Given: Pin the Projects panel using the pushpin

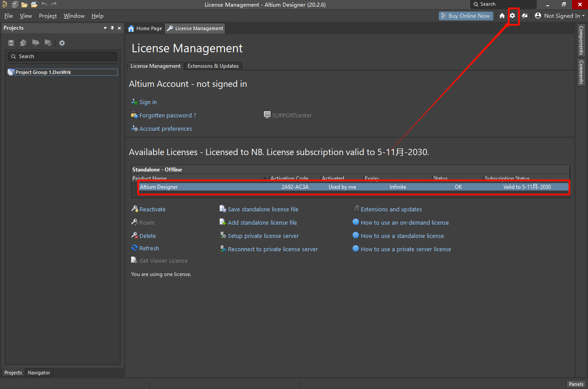Looking at the screenshot, I should (x=112, y=28).
